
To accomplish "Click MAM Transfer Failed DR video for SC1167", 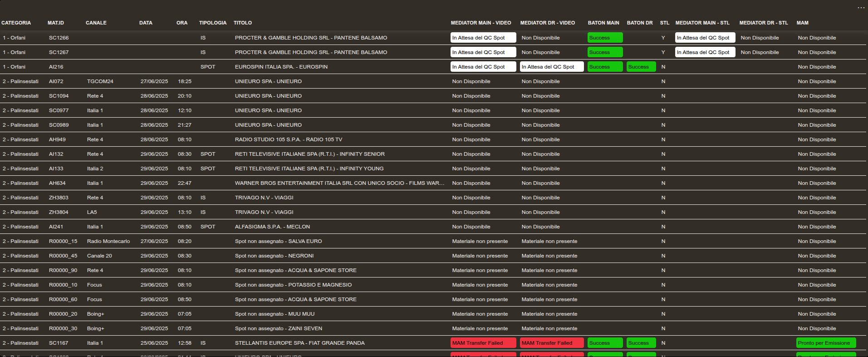I will tap(552, 343).
